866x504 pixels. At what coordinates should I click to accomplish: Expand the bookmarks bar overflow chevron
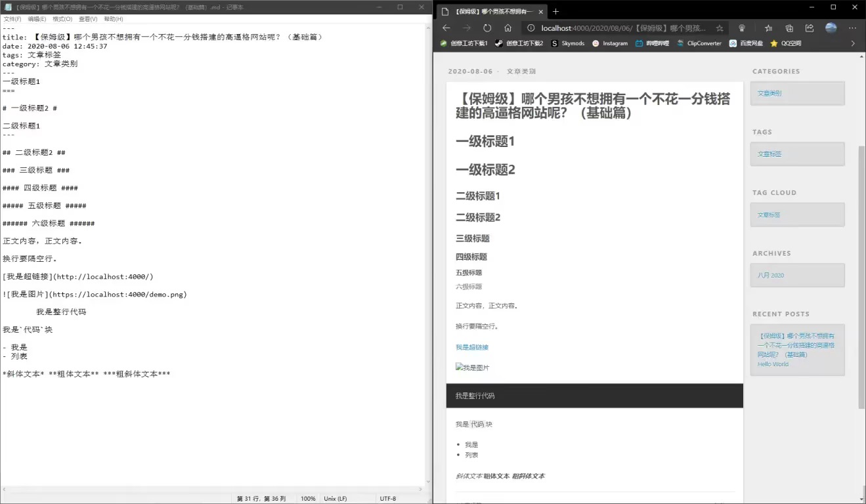tap(853, 43)
